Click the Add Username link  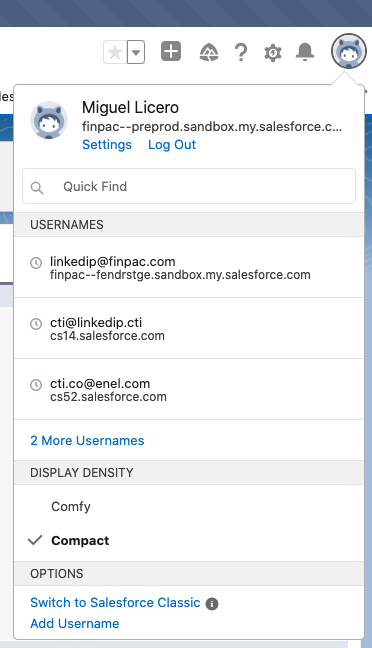(75, 623)
